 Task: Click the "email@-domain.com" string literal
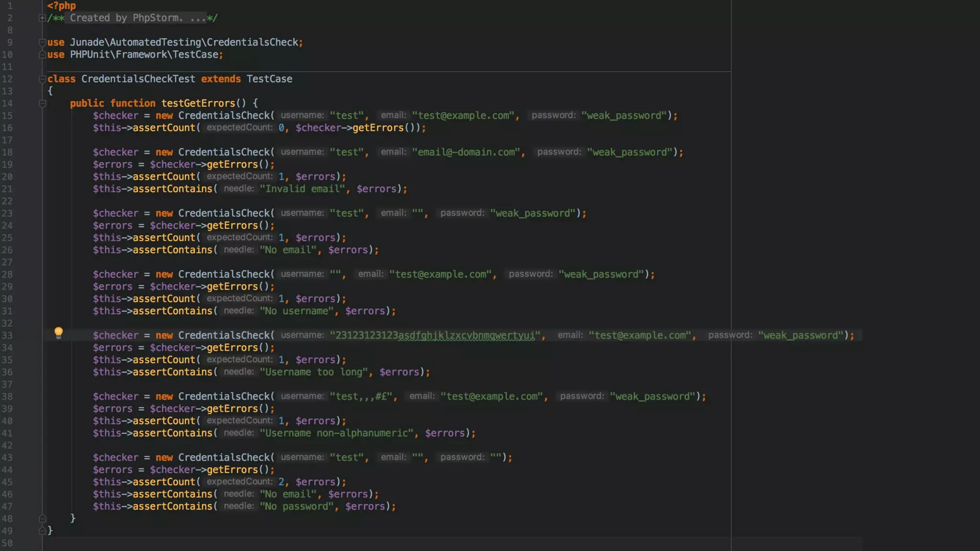point(466,152)
